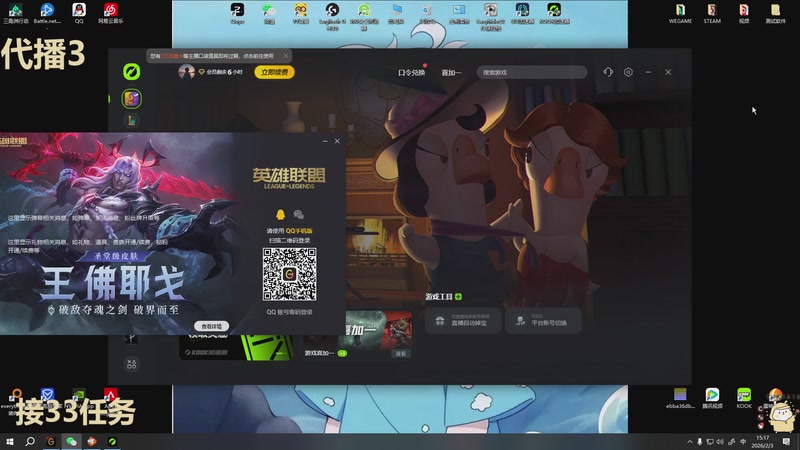Open the KOOK加速器 green banner card
This screenshot has height=450, width=800.
coord(236,347)
